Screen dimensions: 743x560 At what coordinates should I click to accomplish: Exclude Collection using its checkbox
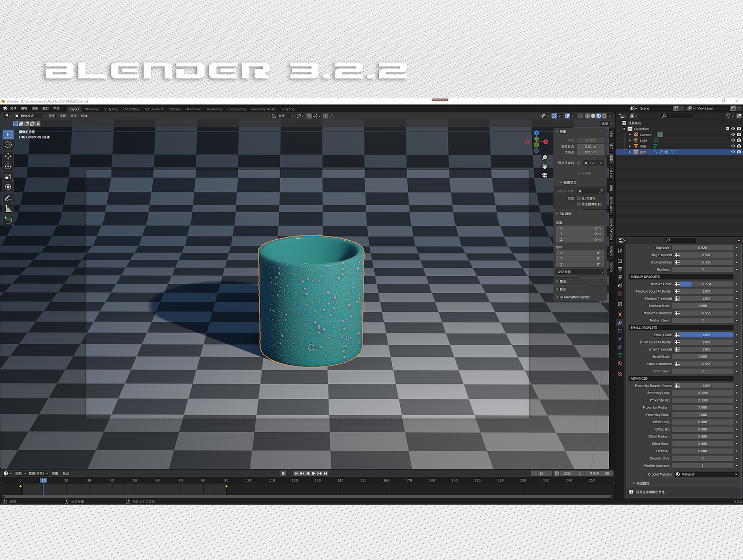click(x=727, y=129)
